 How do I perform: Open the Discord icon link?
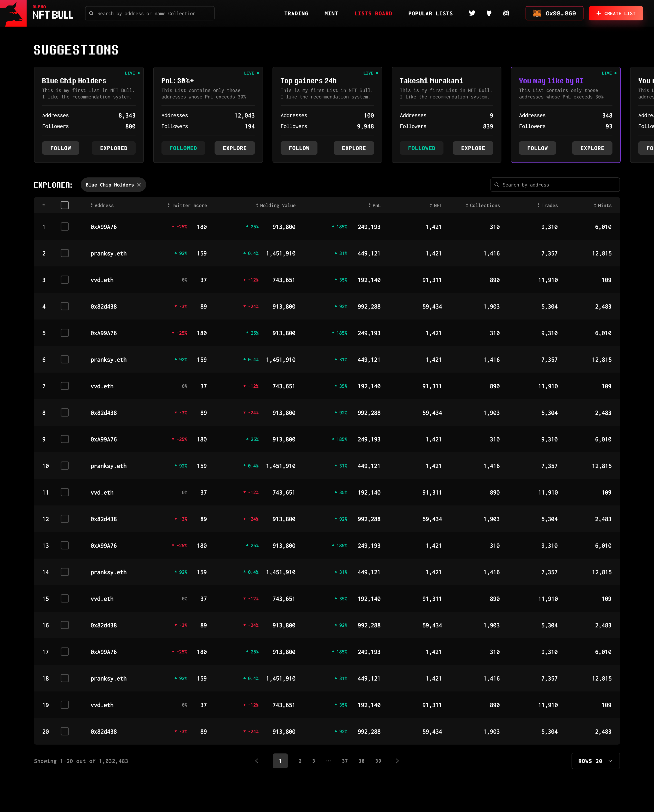coord(506,13)
